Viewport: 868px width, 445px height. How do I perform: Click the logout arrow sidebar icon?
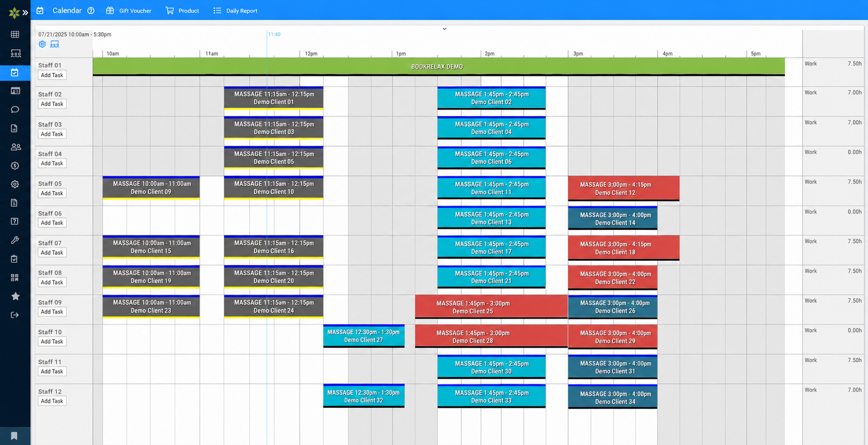click(x=15, y=315)
